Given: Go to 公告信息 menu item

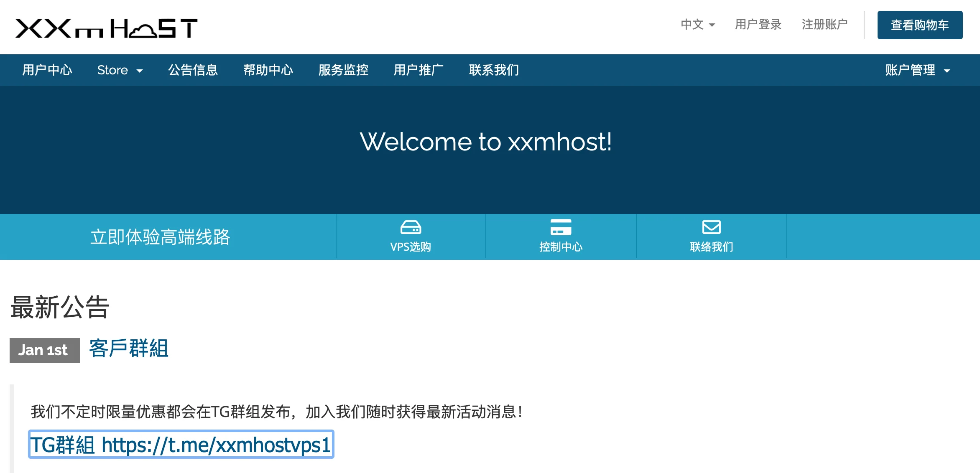Looking at the screenshot, I should pyautogui.click(x=193, y=70).
